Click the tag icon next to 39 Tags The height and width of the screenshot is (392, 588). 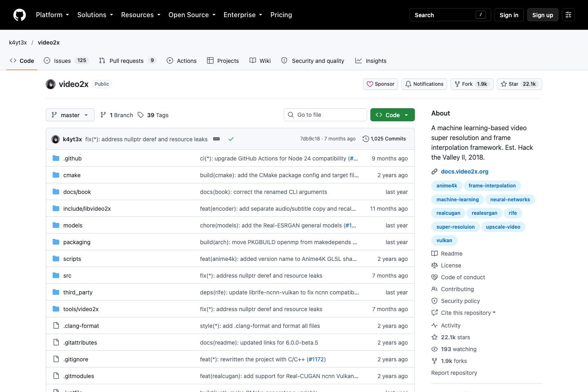pos(140,115)
